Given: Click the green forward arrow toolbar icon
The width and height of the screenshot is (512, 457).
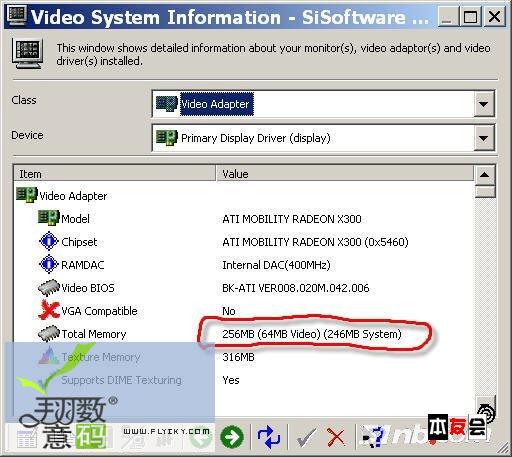Looking at the screenshot, I should tap(232, 437).
